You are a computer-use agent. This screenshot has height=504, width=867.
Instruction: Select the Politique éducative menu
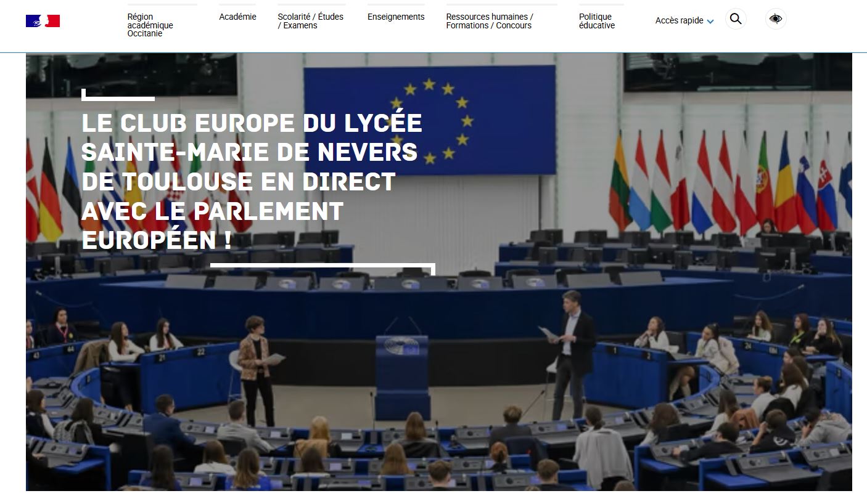coord(596,21)
